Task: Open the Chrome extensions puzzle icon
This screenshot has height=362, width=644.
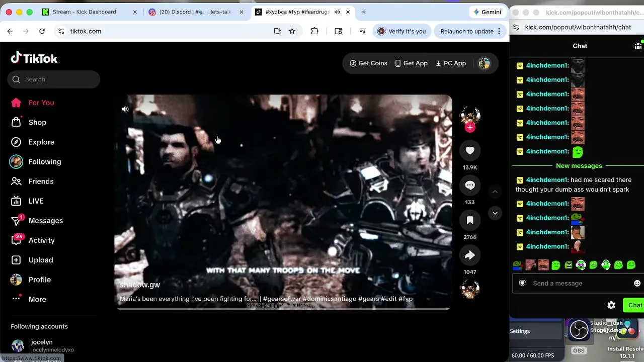Action: [x=314, y=31]
